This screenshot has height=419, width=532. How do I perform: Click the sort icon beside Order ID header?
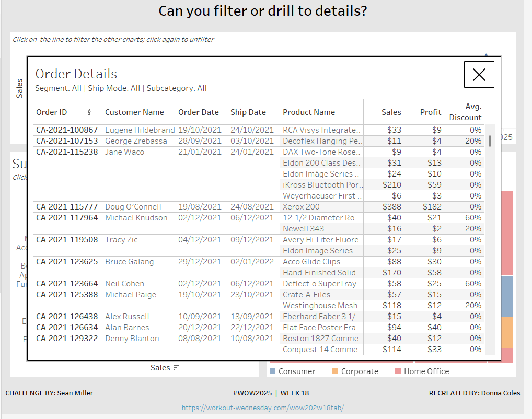pyautogui.click(x=89, y=112)
